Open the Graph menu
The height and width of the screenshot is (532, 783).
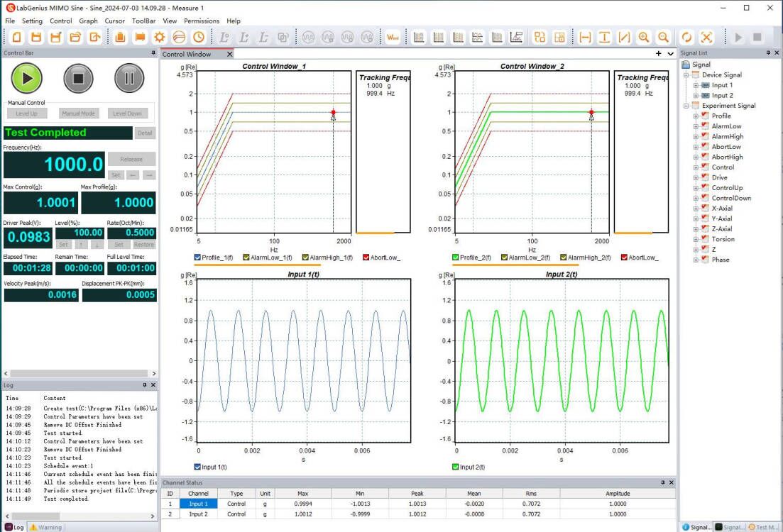[x=89, y=21]
